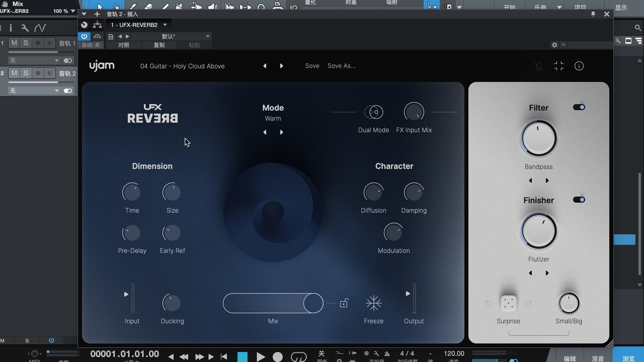Image resolution: width=644 pixels, height=362 pixels.
Task: Toggle loop playback button
Action: coord(299,357)
